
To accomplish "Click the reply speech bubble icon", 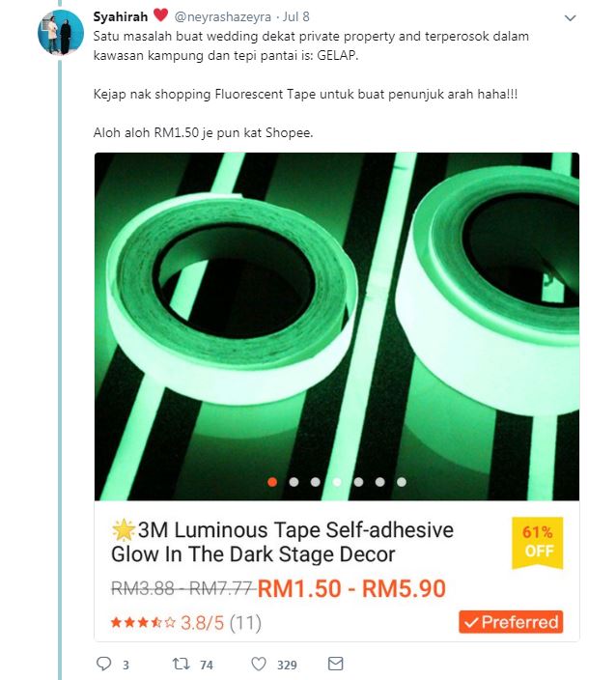I will [103, 664].
